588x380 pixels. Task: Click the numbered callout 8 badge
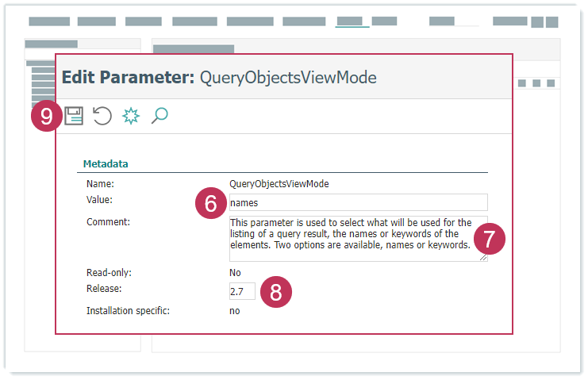(275, 292)
